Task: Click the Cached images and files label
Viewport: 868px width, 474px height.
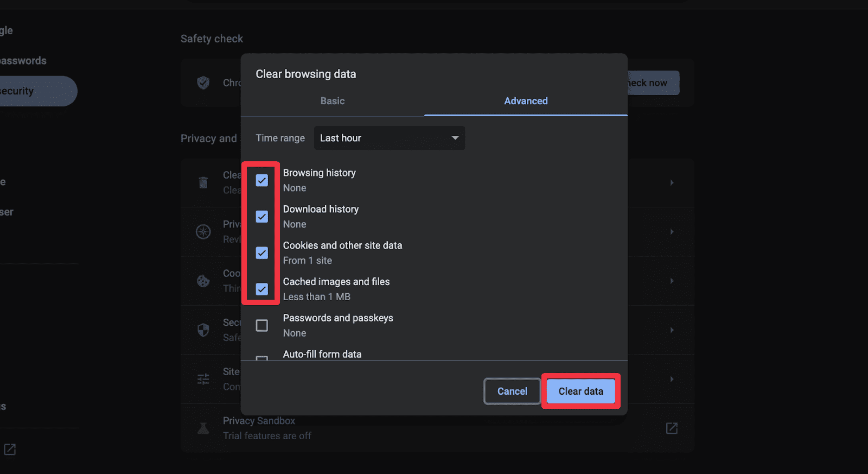Action: click(336, 282)
